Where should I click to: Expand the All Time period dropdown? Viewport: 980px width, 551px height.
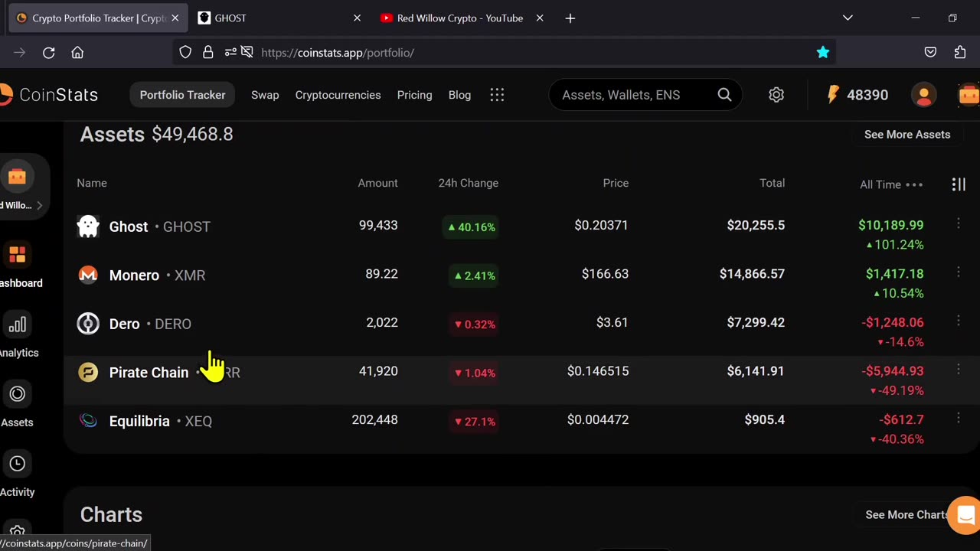coord(891,184)
